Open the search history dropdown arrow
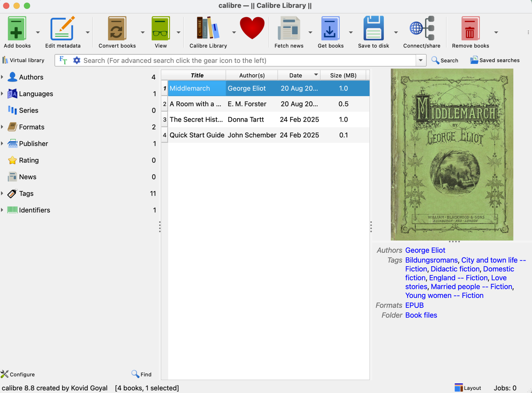 click(x=420, y=60)
